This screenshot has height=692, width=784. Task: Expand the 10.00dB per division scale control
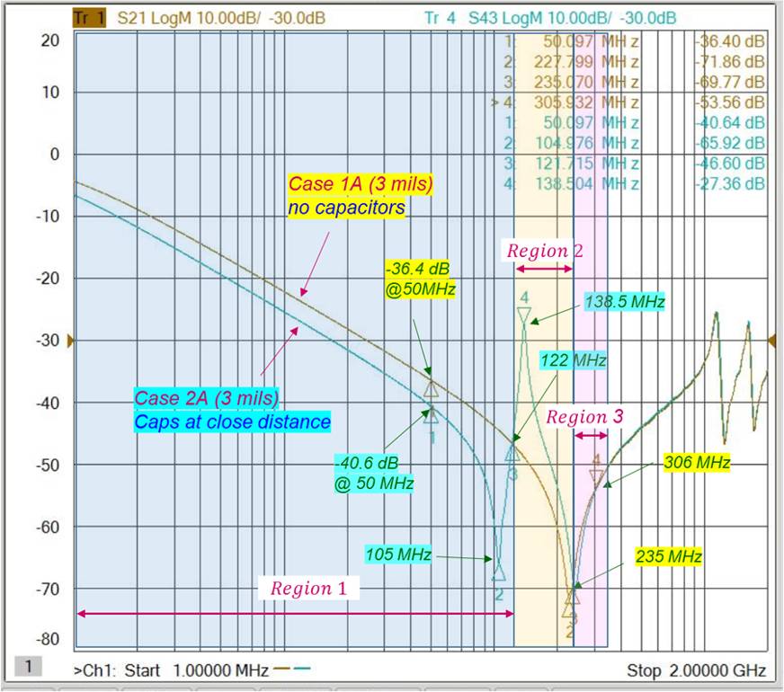coord(232,14)
